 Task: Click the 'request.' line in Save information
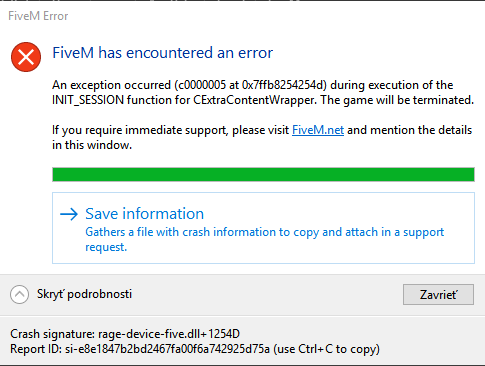point(106,247)
